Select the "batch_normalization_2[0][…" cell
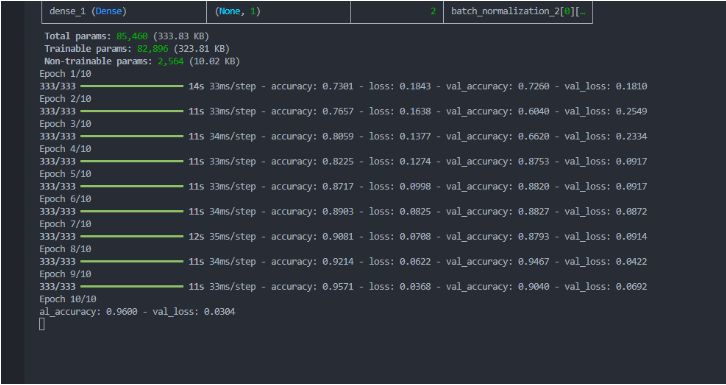726x385 pixels. [x=518, y=12]
